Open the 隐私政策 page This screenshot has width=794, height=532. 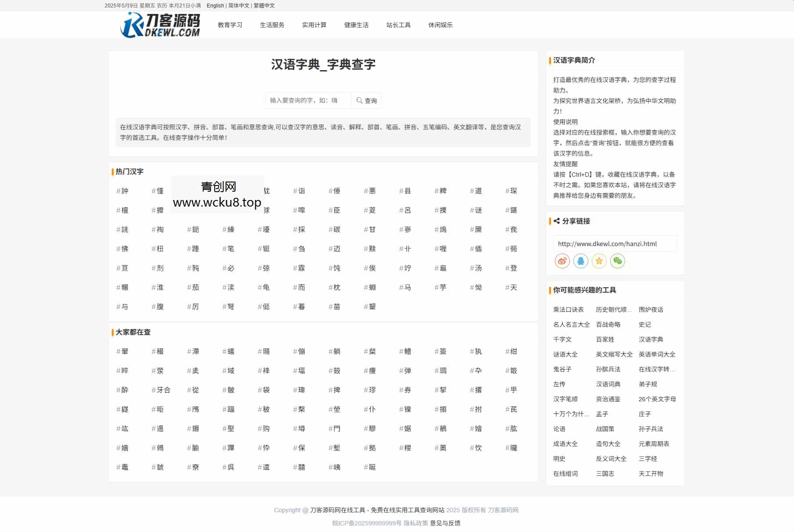click(415, 523)
